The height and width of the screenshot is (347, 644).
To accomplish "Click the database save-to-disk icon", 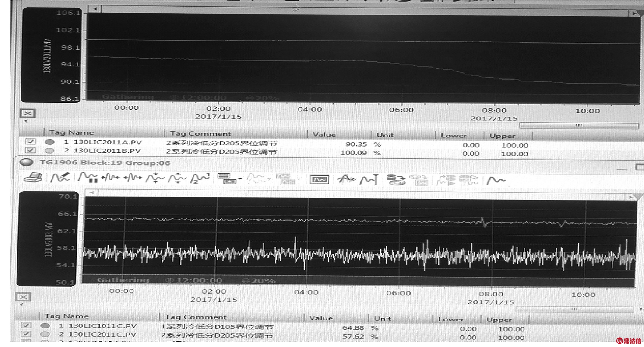I will click(x=396, y=180).
